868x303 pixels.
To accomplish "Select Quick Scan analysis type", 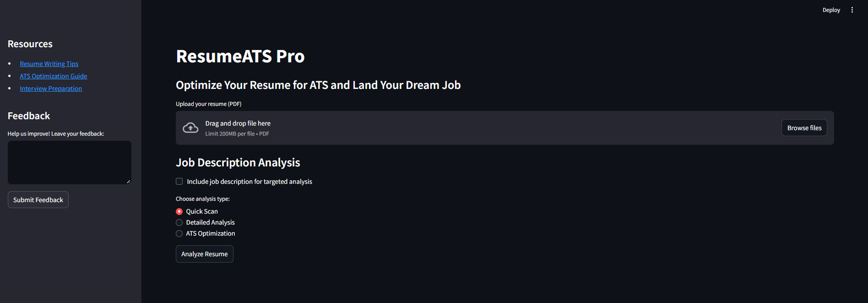I will point(179,211).
